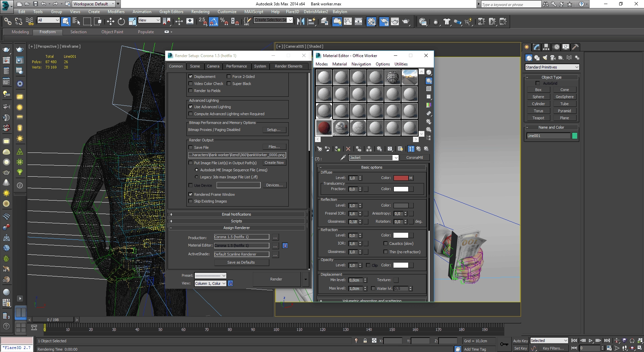Open the Curve Editor icon
This screenshot has height=352, width=644.
348,21
